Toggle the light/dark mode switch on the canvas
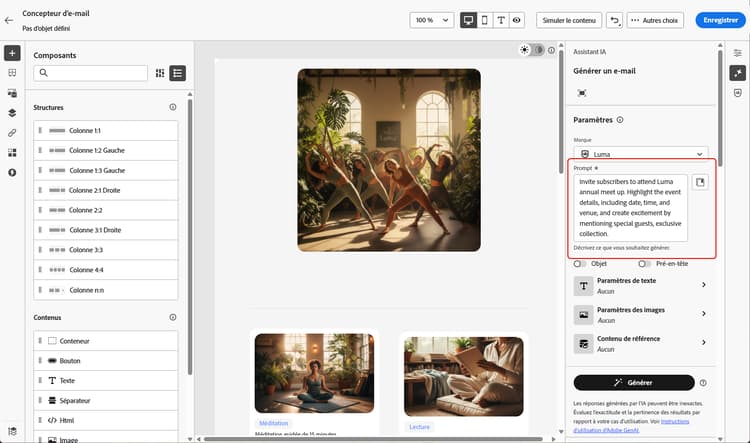The height and width of the screenshot is (443, 750). (532, 50)
